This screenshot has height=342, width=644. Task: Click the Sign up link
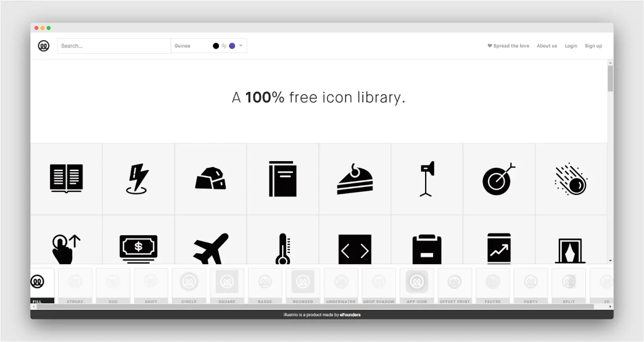593,46
